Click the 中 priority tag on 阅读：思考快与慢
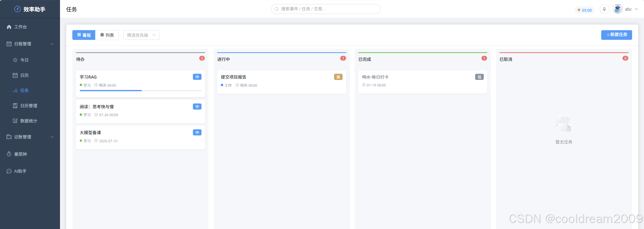 [197, 107]
